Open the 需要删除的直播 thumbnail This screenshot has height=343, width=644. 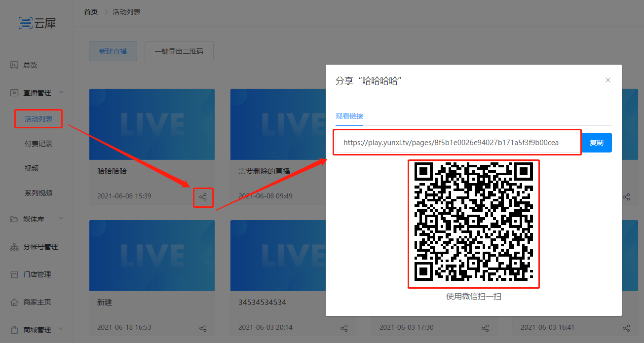(277, 124)
